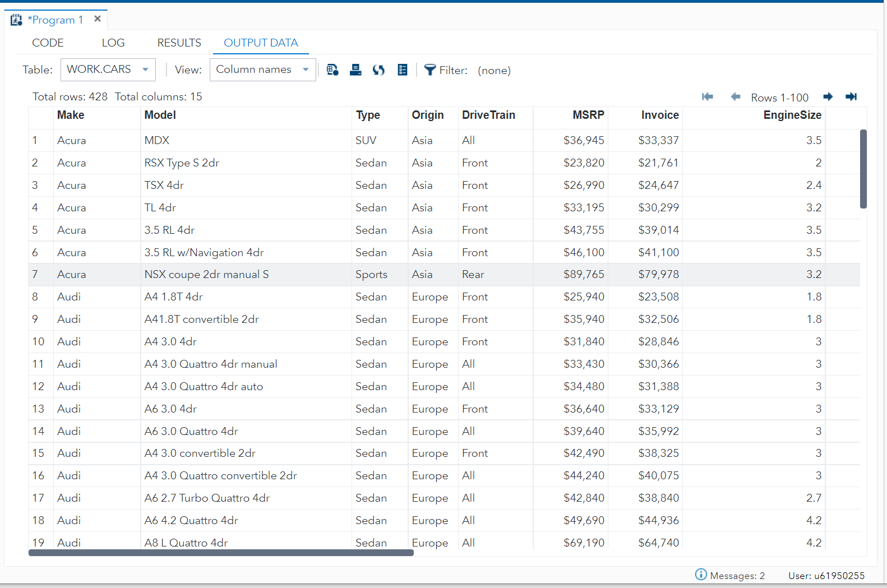The image size is (887, 588).
Task: Close the Program 1 tab
Action: tap(98, 19)
